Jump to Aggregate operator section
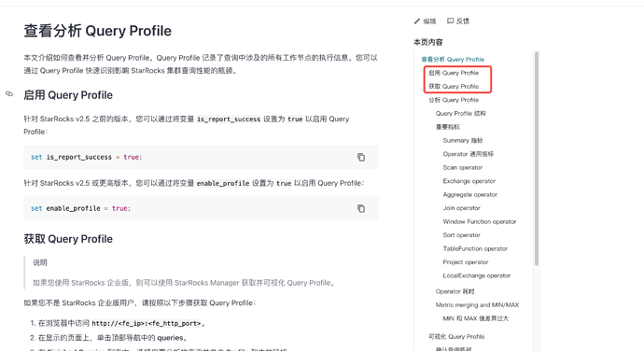Viewport: 644px width, 351px height. (469, 195)
